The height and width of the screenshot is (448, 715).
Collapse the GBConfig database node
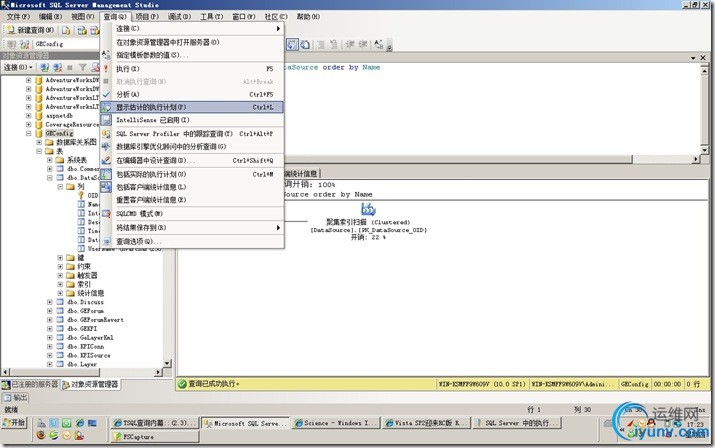tap(29, 134)
